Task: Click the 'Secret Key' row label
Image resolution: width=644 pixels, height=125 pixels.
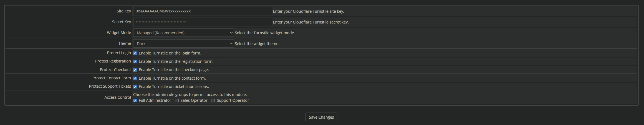Action: tap(121, 22)
